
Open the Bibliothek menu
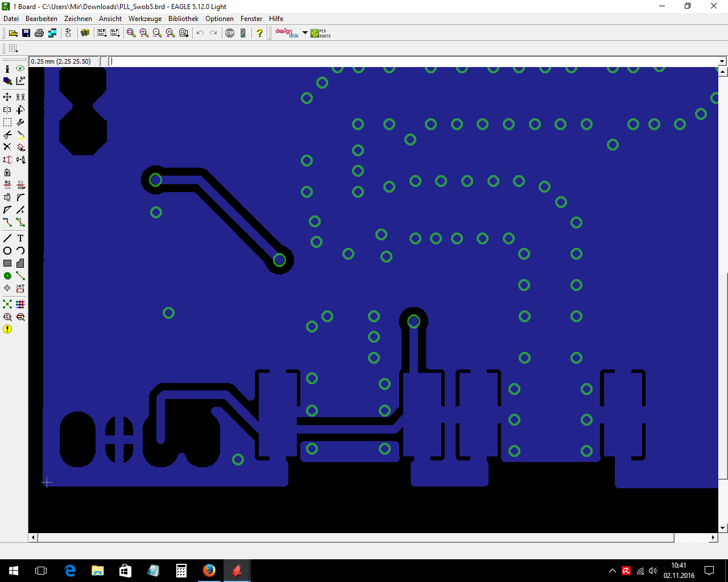click(x=184, y=19)
